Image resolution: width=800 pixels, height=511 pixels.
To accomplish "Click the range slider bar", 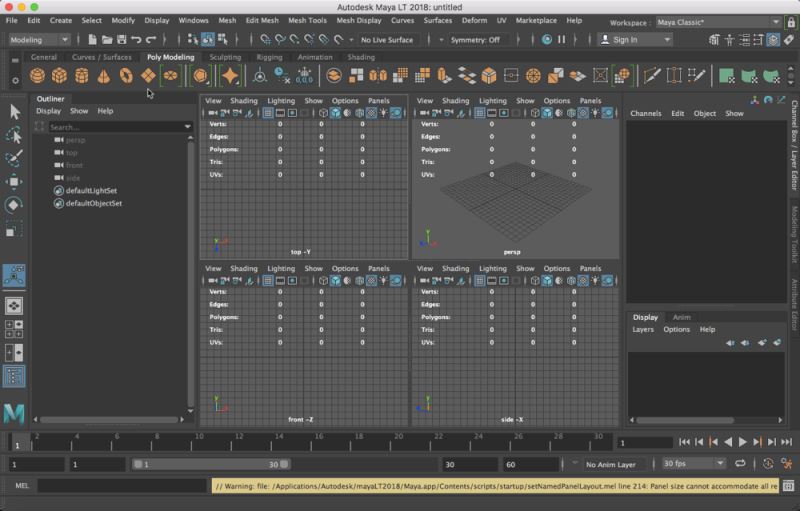I will click(210, 464).
